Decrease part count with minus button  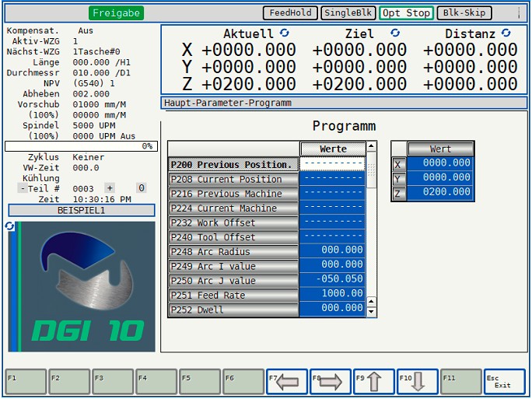pyautogui.click(x=23, y=188)
